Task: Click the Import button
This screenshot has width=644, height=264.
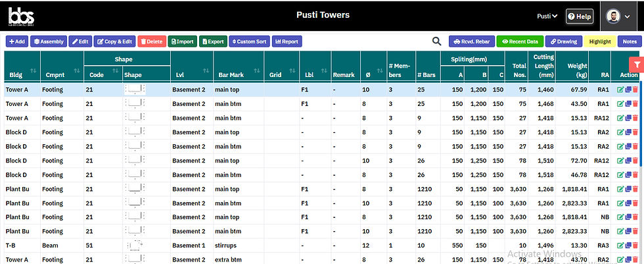Action: coord(183,41)
